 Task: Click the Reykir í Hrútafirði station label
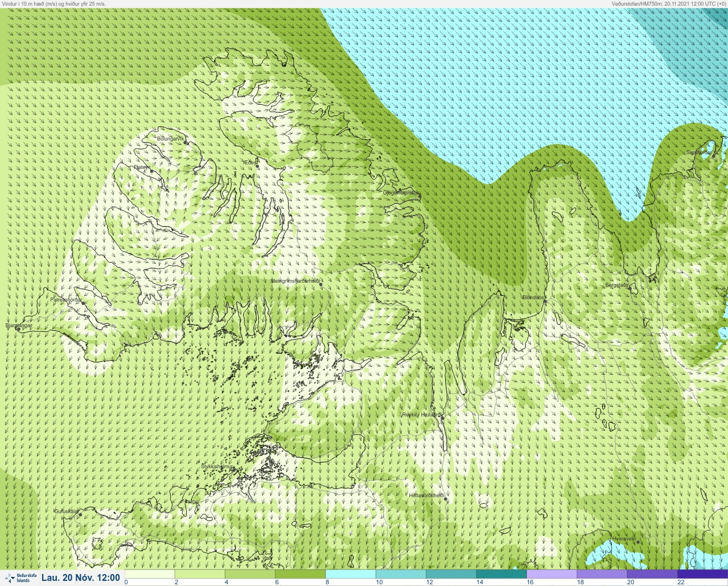coord(422,415)
